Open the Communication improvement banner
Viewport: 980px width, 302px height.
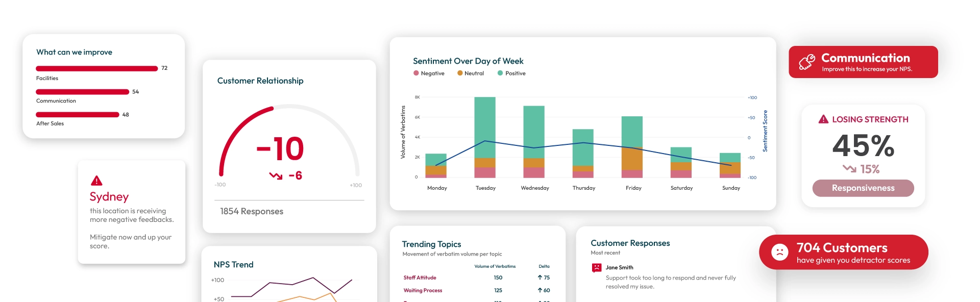863,62
